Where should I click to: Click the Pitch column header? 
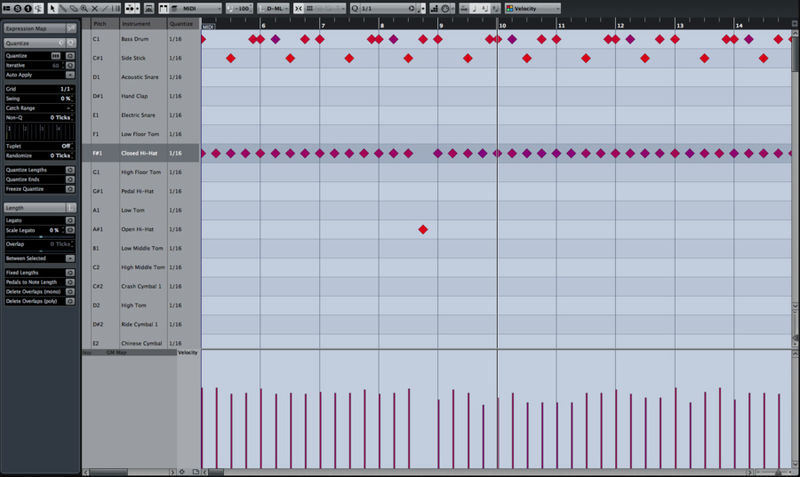click(105, 24)
